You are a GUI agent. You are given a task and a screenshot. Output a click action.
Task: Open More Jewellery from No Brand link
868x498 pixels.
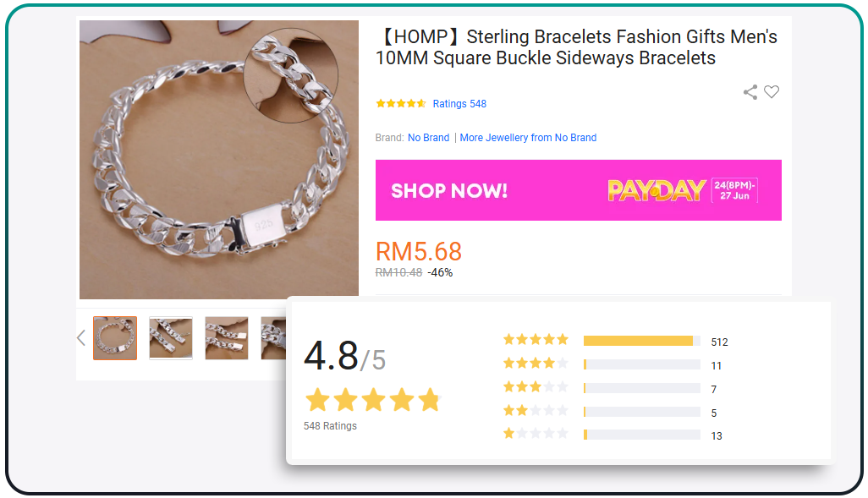click(528, 137)
